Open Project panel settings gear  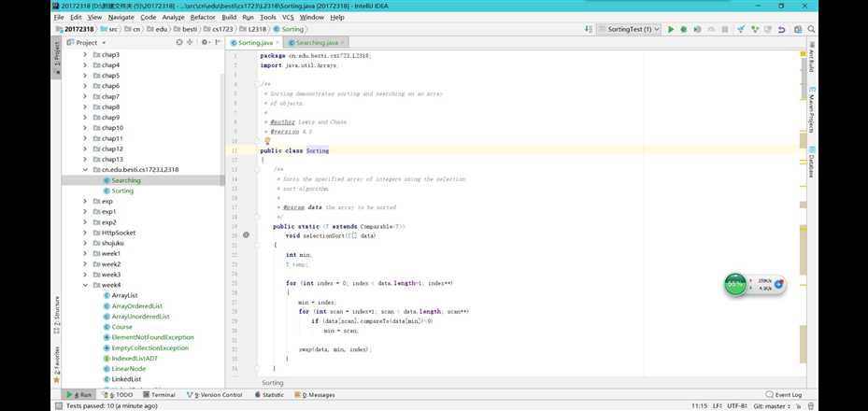[x=205, y=43]
